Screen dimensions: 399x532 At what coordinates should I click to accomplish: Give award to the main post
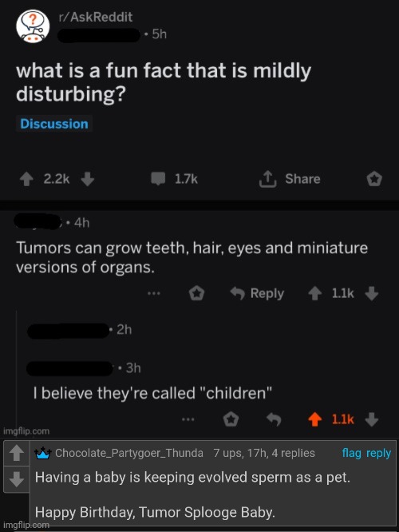click(x=374, y=179)
